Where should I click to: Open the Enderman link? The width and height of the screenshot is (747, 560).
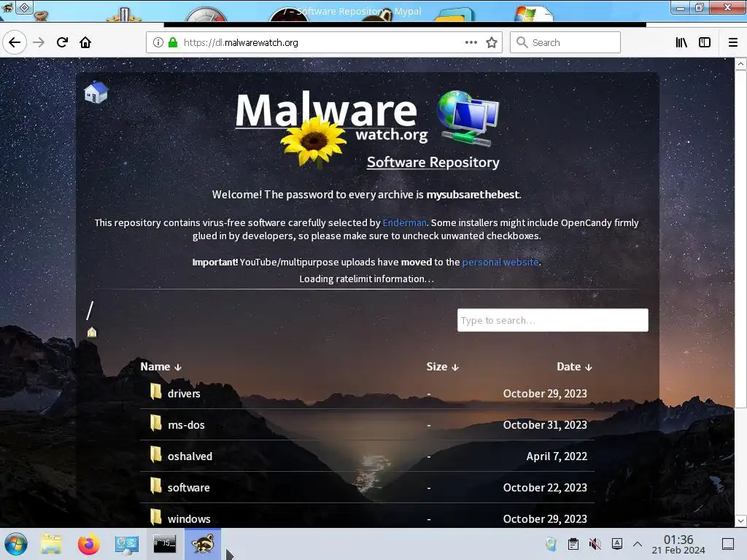coord(404,222)
